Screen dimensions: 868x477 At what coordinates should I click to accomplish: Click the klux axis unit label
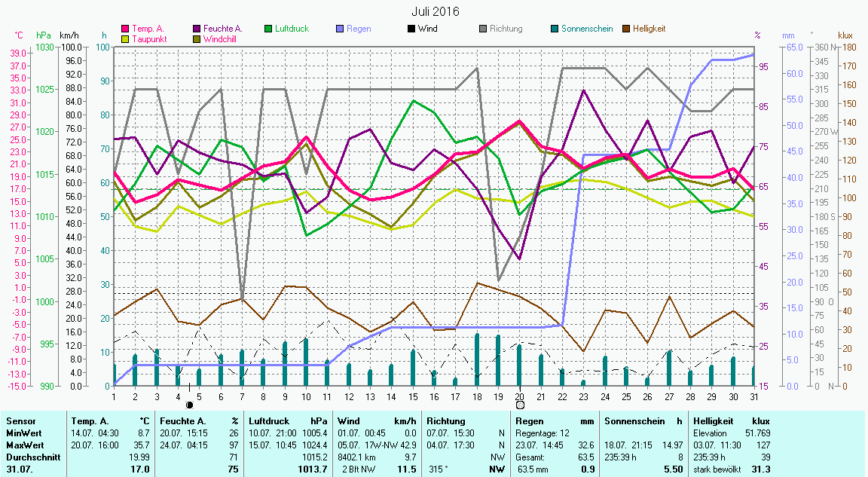(x=845, y=35)
